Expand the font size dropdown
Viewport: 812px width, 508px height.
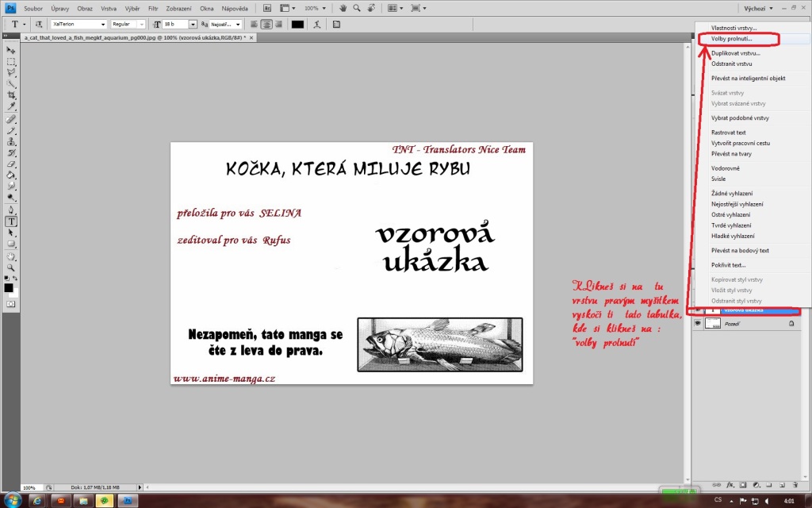click(x=193, y=24)
